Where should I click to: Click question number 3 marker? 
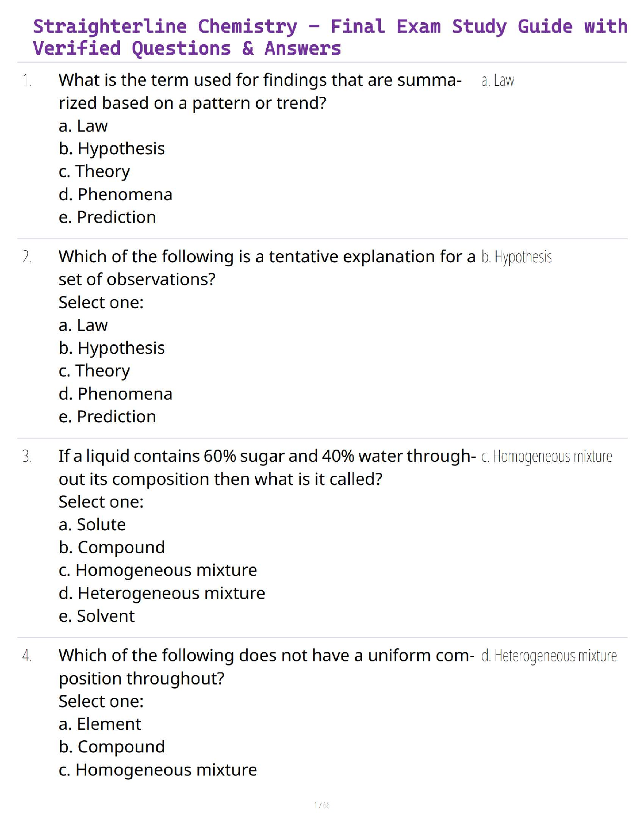coord(27,456)
